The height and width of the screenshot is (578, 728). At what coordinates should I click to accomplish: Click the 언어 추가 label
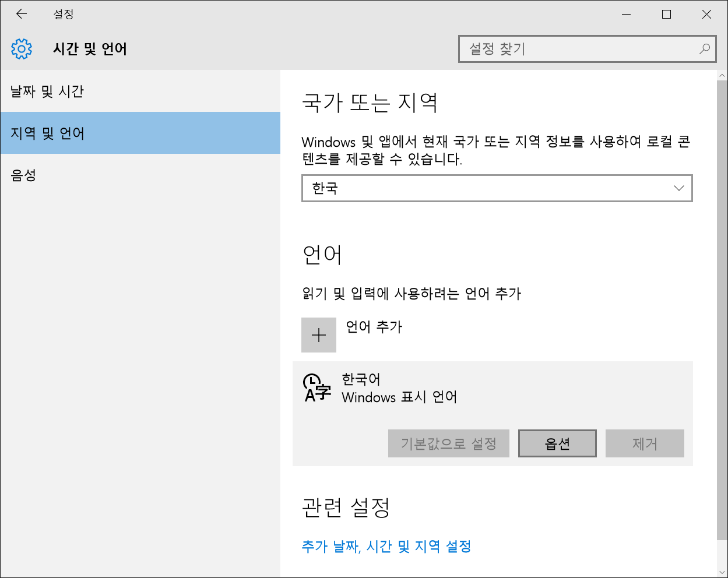(x=374, y=327)
